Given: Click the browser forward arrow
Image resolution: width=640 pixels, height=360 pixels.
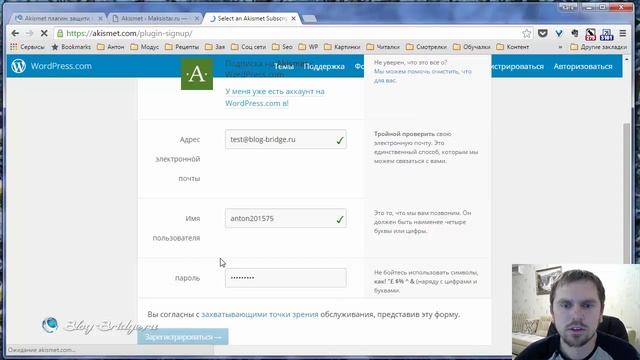Looking at the screenshot, I should pos(29,33).
